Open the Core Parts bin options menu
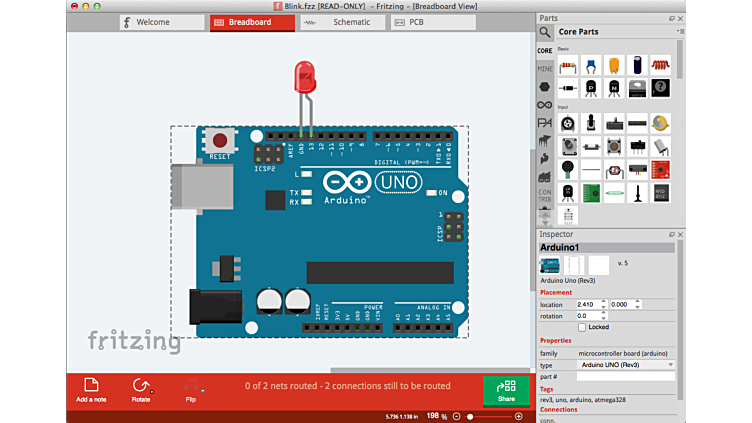This screenshot has height=423, width=752. pyautogui.click(x=680, y=32)
